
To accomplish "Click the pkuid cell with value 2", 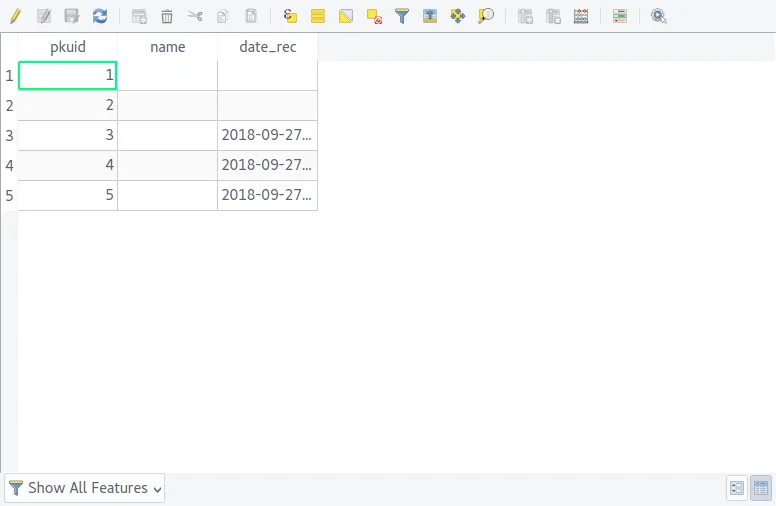I will point(68,105).
